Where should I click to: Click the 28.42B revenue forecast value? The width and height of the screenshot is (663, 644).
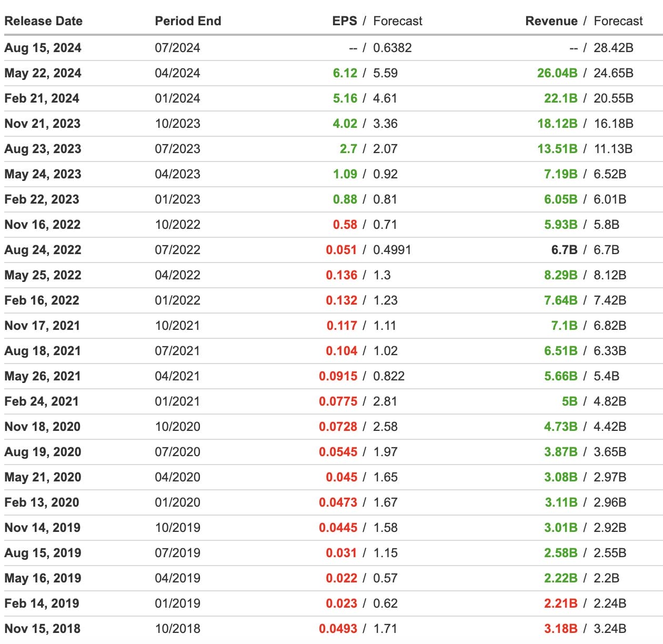click(x=614, y=48)
